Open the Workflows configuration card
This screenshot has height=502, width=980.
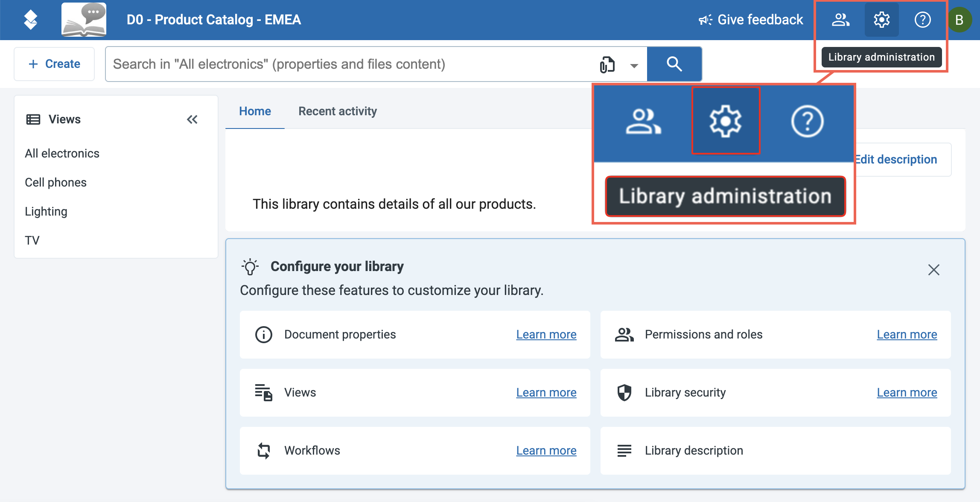pyautogui.click(x=415, y=451)
